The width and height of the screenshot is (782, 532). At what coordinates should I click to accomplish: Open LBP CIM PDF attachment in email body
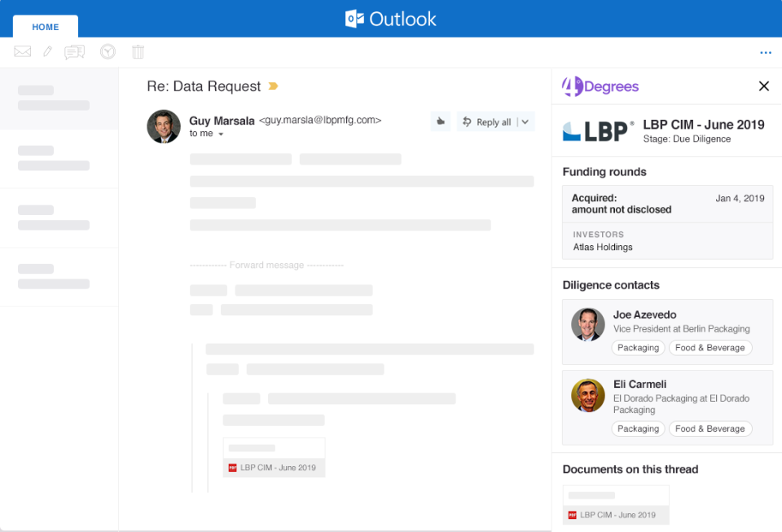point(274,458)
